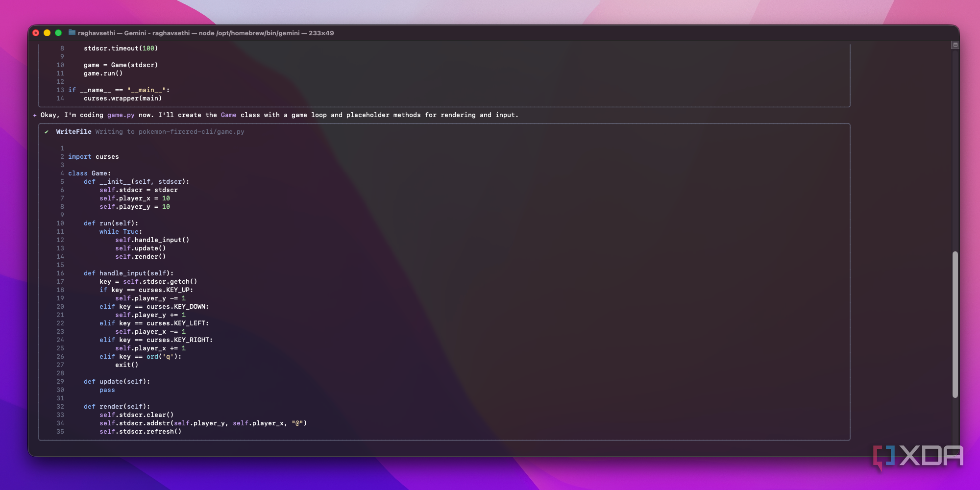
Task: Click the line 'def update(self):'
Action: pos(117,382)
